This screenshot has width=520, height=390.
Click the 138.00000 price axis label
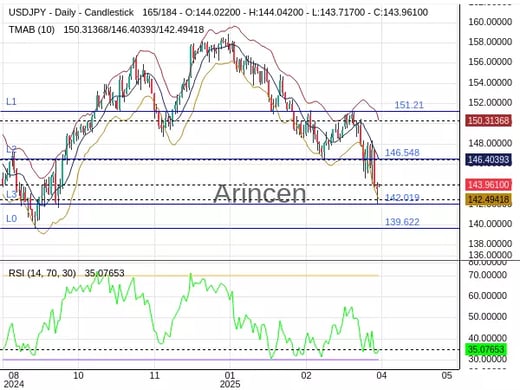click(490, 244)
